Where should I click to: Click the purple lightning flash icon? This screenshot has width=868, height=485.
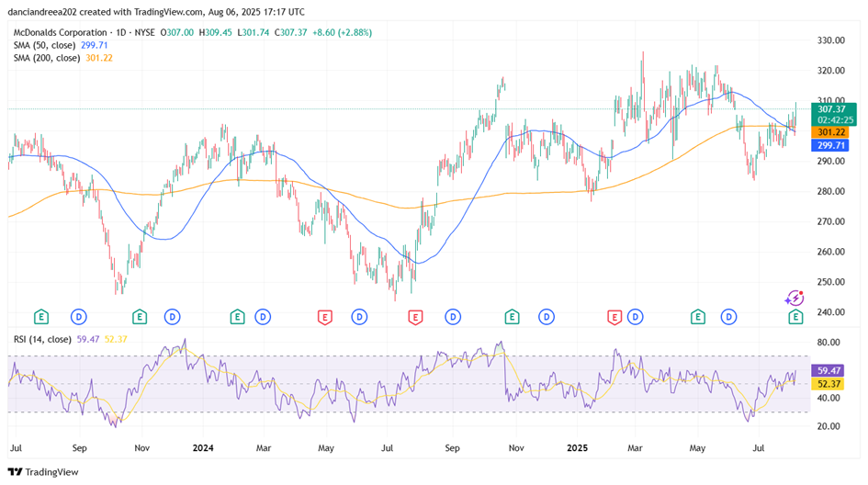click(x=794, y=298)
